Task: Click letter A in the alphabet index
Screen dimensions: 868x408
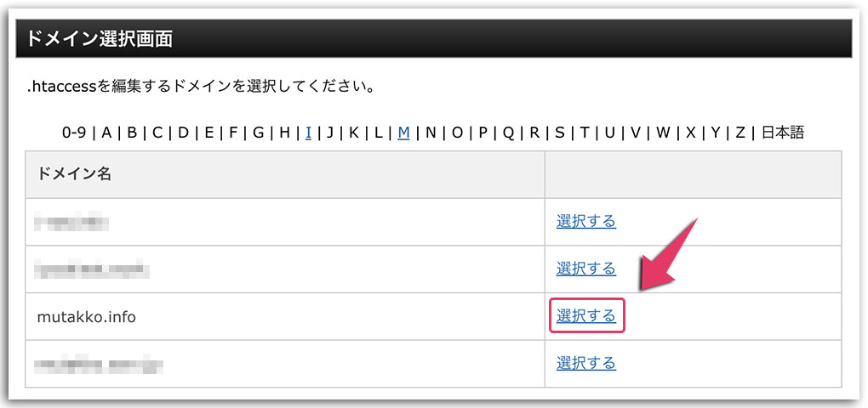Action: (x=106, y=133)
